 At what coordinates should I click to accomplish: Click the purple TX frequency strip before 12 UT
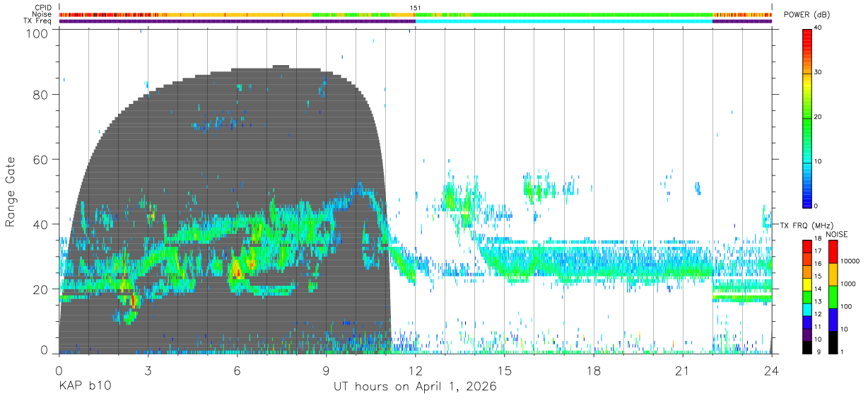tap(237, 21)
